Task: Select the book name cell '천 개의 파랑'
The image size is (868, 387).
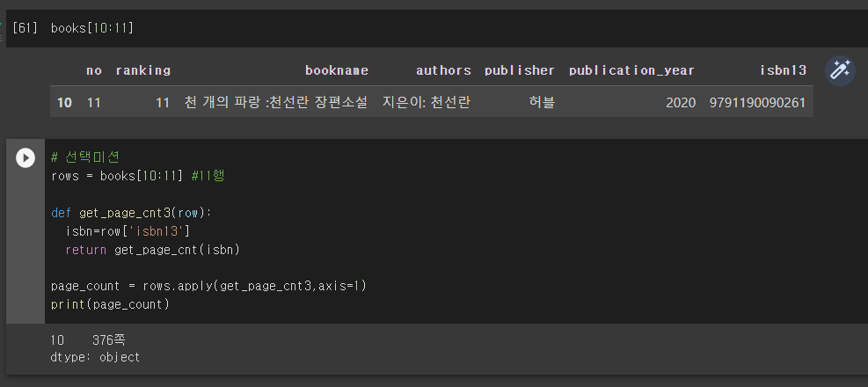Action: (275, 102)
